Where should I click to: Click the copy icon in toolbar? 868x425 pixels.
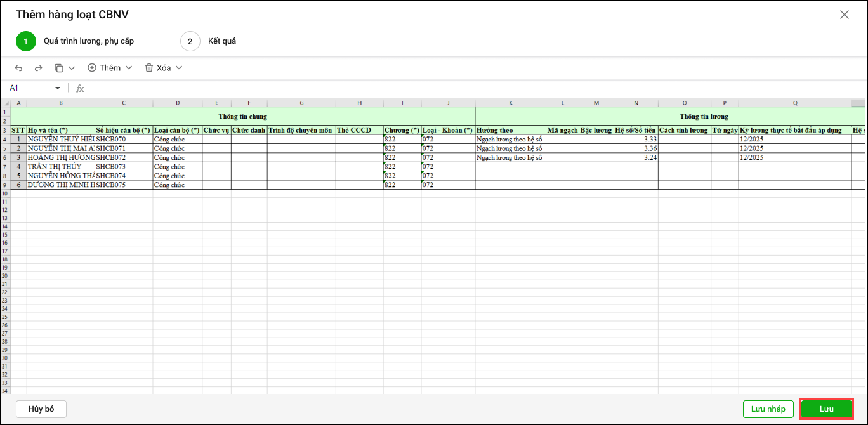[x=59, y=68]
